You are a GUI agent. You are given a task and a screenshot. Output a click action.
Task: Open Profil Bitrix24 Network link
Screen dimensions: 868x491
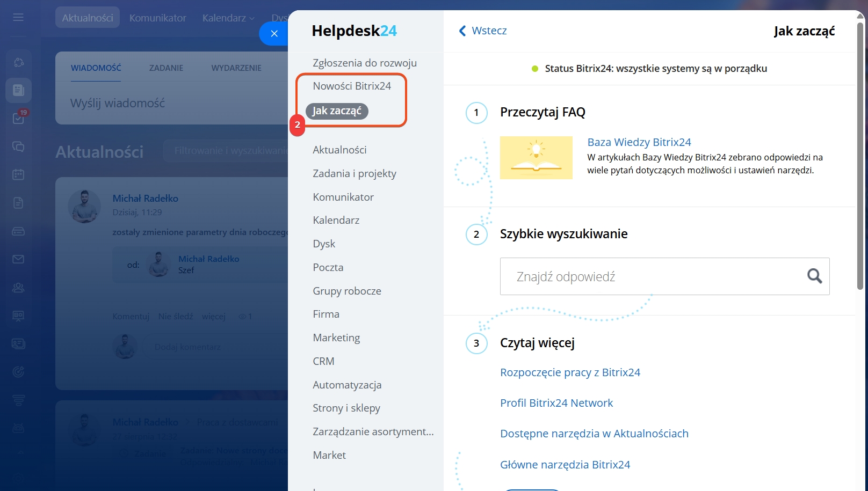556,403
